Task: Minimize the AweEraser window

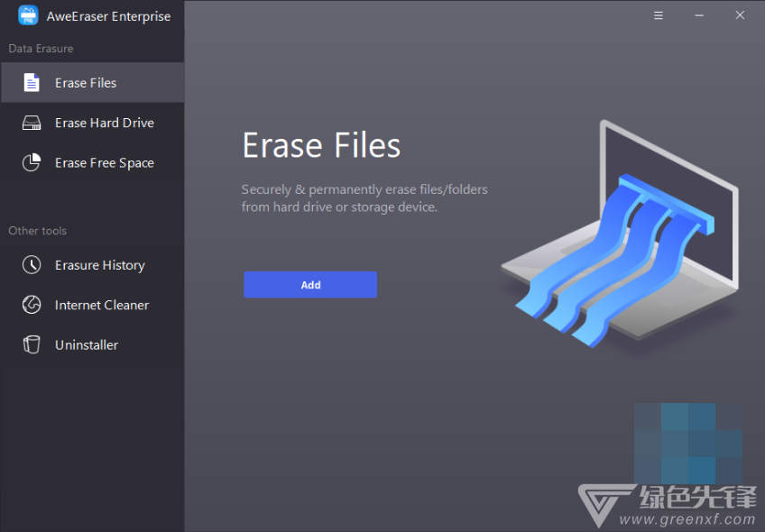Action: click(x=699, y=15)
